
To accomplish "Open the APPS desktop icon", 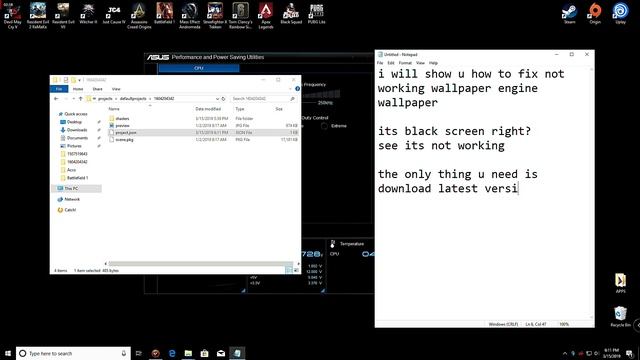I will click(x=620, y=283).
